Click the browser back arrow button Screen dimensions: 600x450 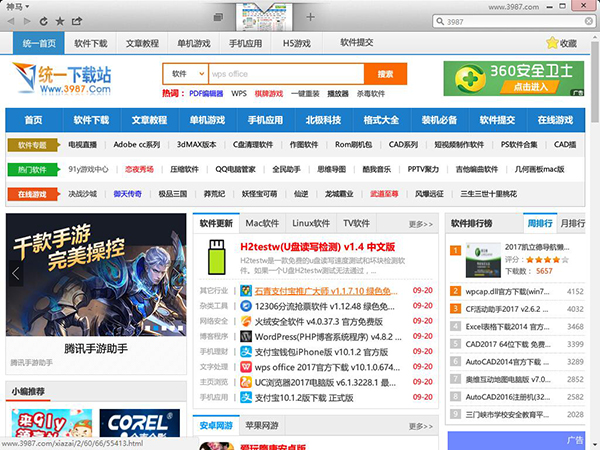coord(12,20)
